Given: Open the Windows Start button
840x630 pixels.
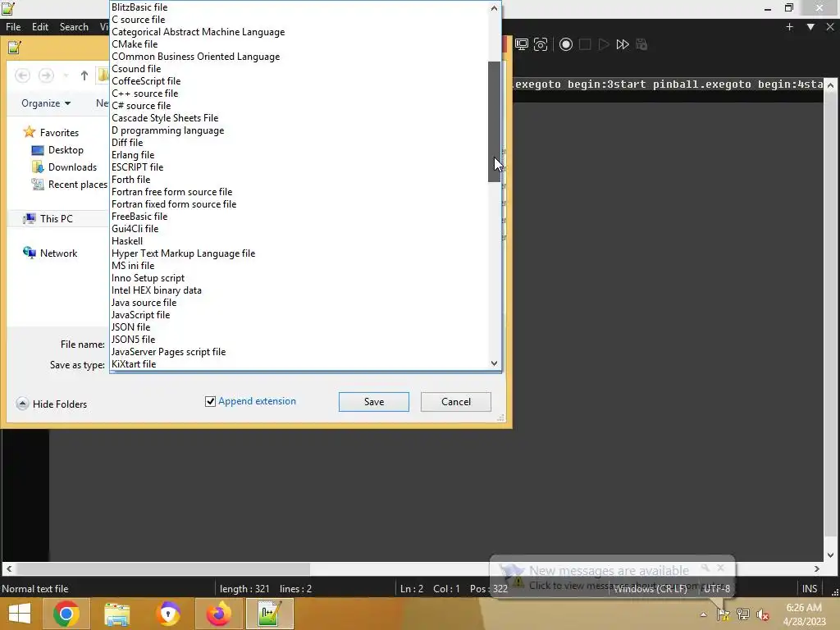Looking at the screenshot, I should pos(20,614).
